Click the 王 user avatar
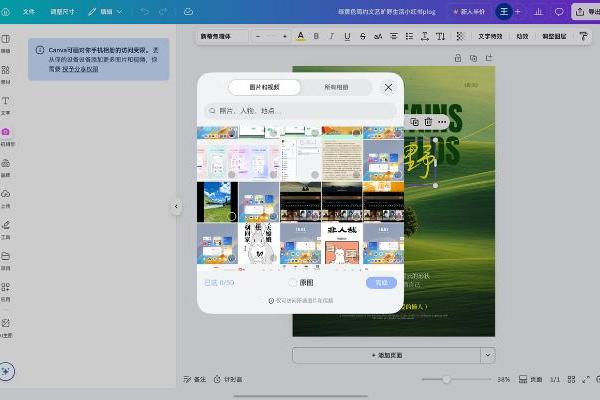 point(504,12)
